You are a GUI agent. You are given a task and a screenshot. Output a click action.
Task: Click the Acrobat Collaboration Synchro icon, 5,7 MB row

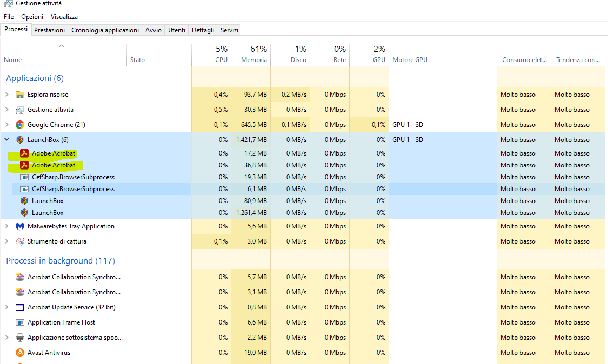coord(20,277)
